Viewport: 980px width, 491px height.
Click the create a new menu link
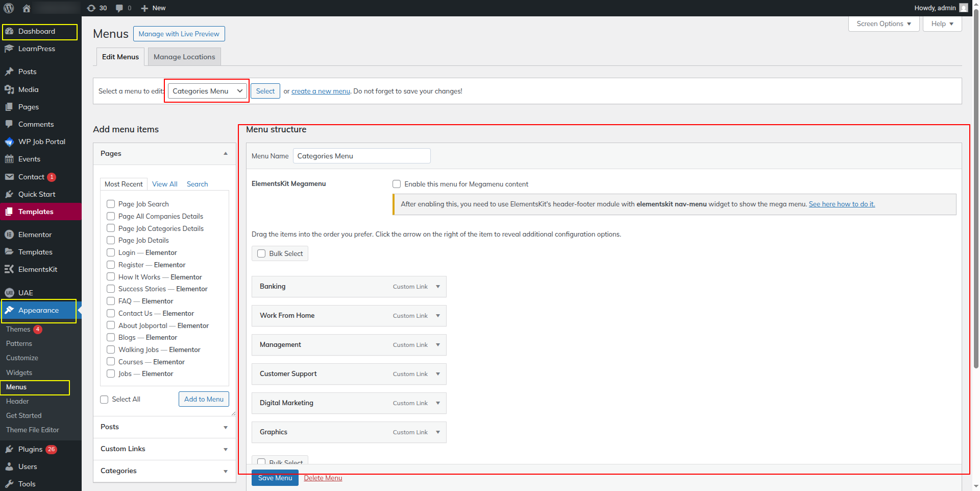[321, 91]
